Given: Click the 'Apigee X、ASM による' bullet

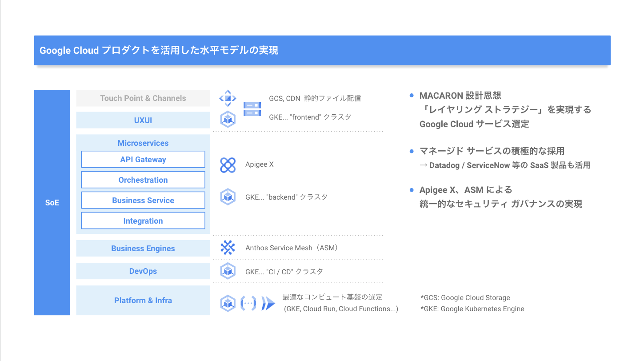Looking at the screenshot, I should [x=466, y=190].
